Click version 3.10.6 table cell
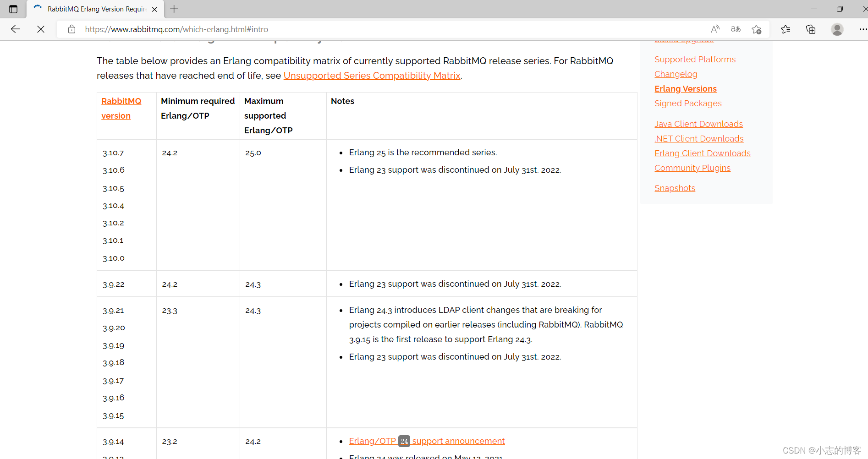868x459 pixels. 114,170
